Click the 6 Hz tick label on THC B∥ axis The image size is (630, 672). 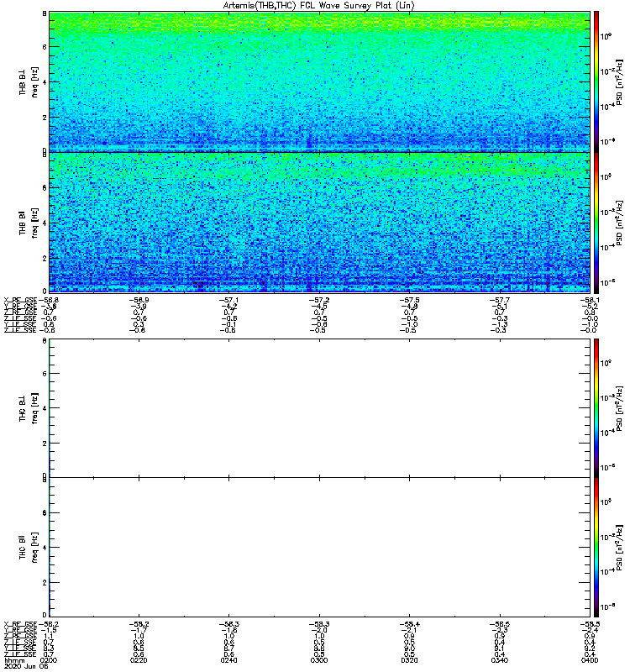(45, 512)
